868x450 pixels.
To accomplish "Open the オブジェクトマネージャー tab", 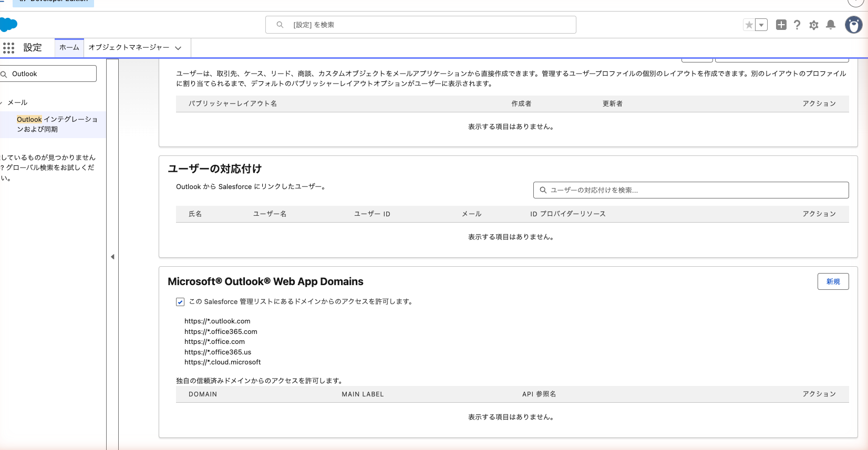I will pos(129,47).
